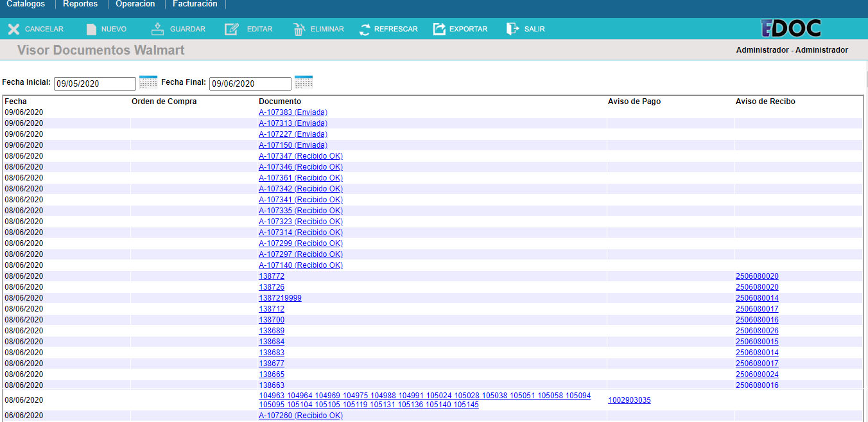
Task: Open Aviso de Recibo 2506080026
Action: (757, 331)
